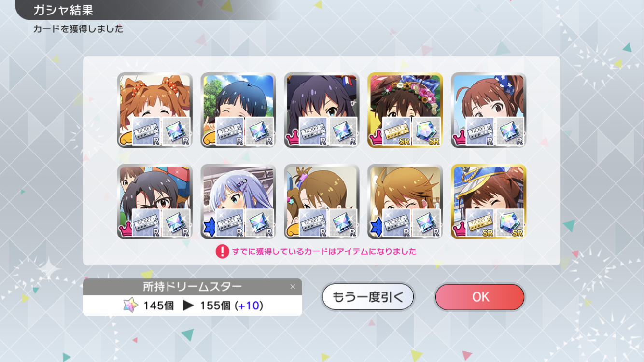Image resolution: width=644 pixels, height=362 pixels.
Task: Tap the R crystal on lavender-haired card
Action: click(260, 223)
